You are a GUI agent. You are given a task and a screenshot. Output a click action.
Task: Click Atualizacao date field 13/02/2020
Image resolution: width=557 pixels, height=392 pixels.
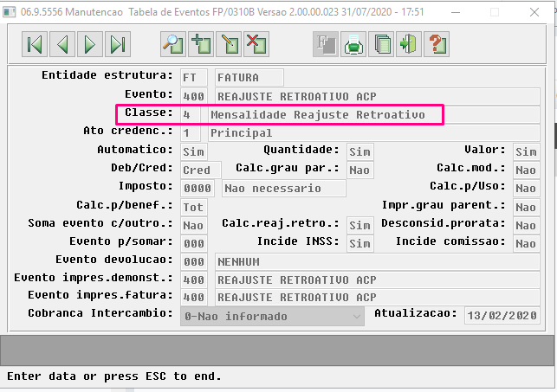502,315
